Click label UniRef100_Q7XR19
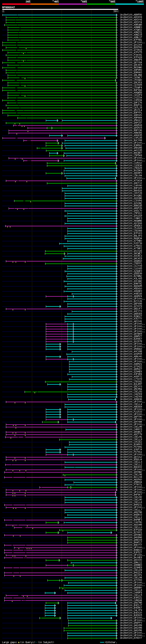The height and width of the screenshot is (644, 146). click(131, 50)
